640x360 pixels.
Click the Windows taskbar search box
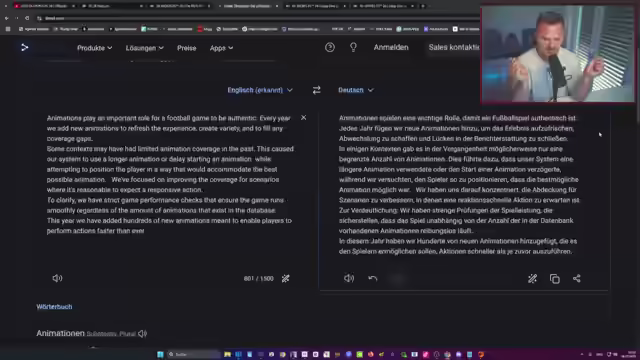(194, 354)
